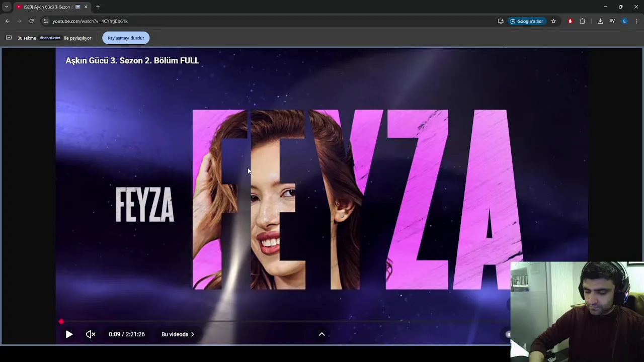Open the 'Bu videoda' chapters panel
Screen dimensions: 644x362
tap(178, 334)
